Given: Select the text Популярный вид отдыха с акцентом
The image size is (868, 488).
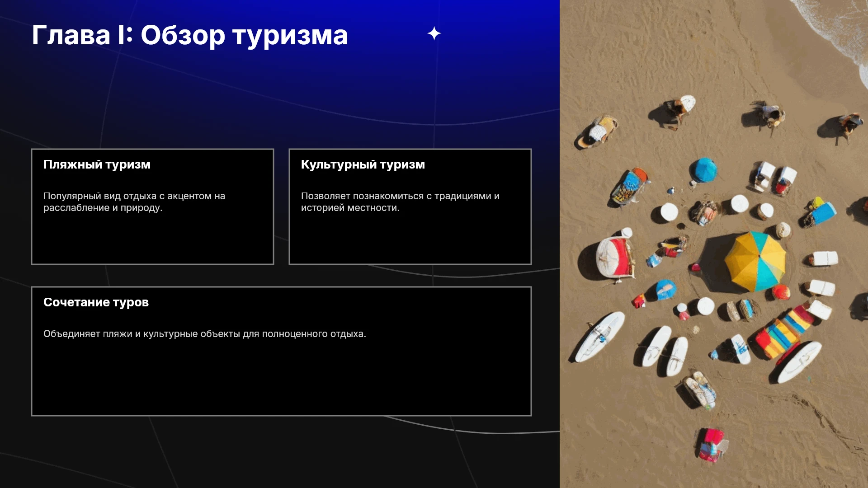Looking at the screenshot, I should tap(128, 196).
